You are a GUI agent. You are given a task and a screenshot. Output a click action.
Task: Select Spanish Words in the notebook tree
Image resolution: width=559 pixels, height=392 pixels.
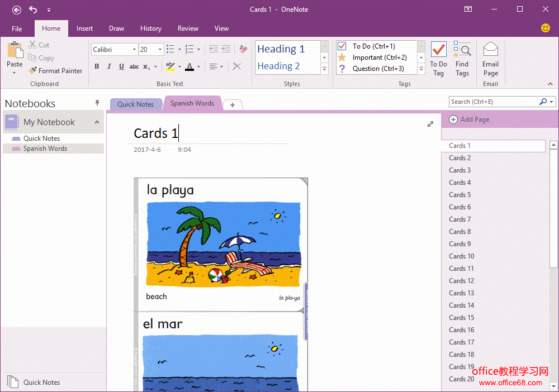point(45,149)
